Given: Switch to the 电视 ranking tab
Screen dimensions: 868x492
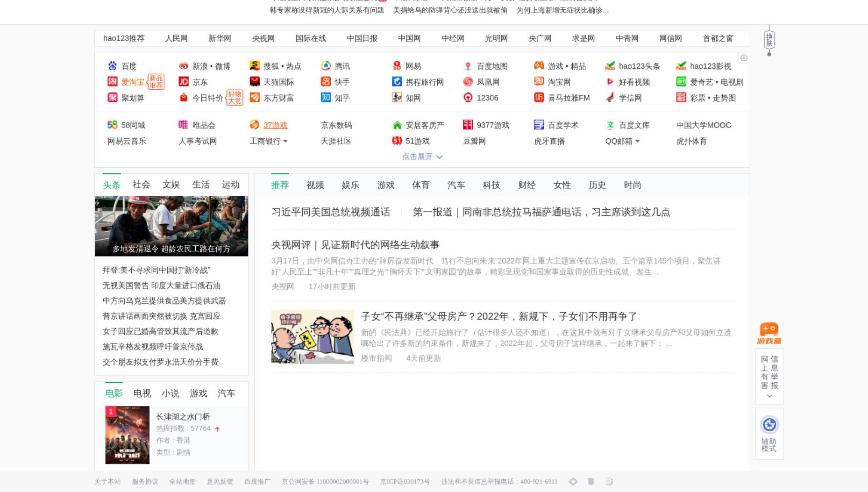Looking at the screenshot, I should [142, 393].
